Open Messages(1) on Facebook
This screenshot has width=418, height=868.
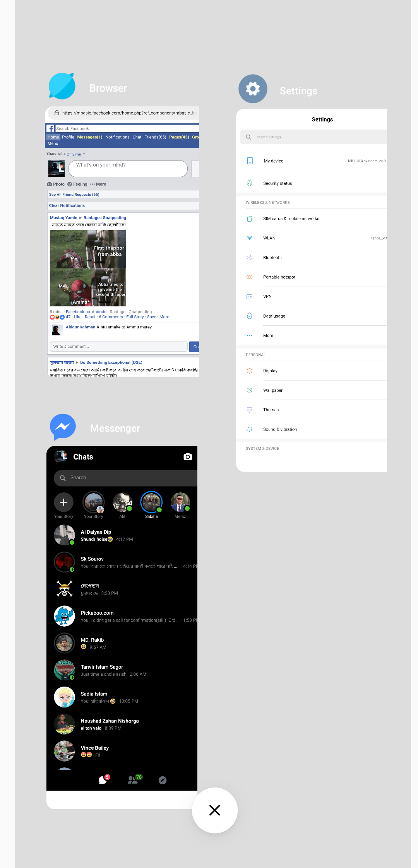pyautogui.click(x=90, y=137)
